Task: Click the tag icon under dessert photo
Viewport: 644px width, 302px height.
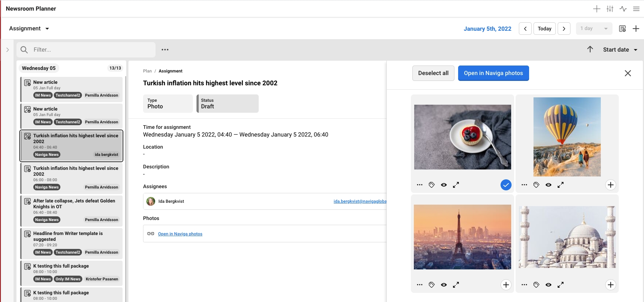Action: [x=432, y=185]
